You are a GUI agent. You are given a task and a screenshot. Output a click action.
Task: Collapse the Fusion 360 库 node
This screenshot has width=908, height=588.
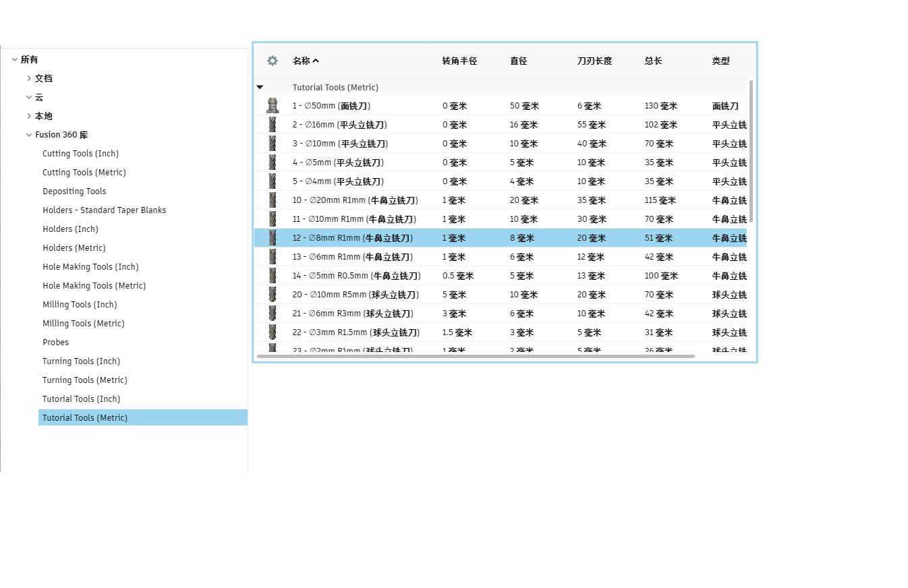point(29,135)
